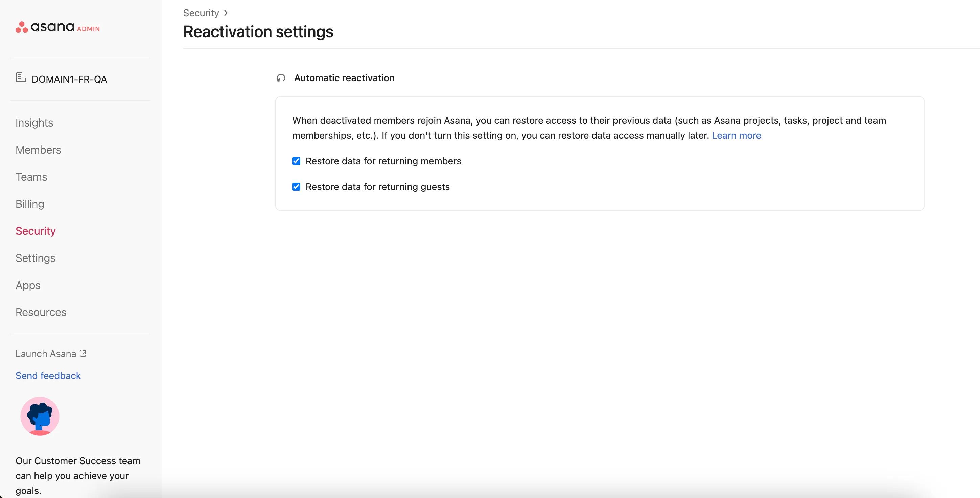
Task: Click the Security breadcrumb link
Action: coord(201,13)
